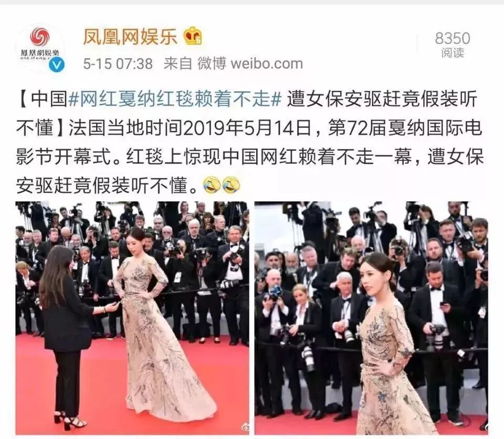Click the second laughing-crying emoji

[x=231, y=185]
